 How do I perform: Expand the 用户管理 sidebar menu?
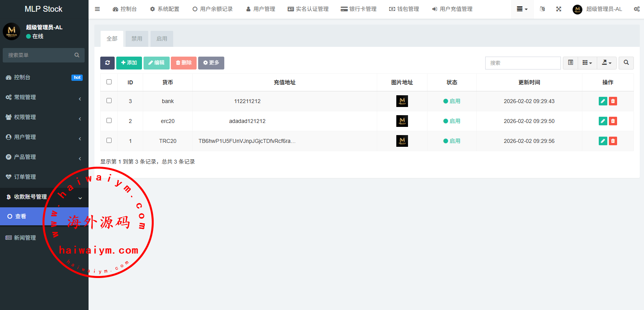(x=43, y=137)
